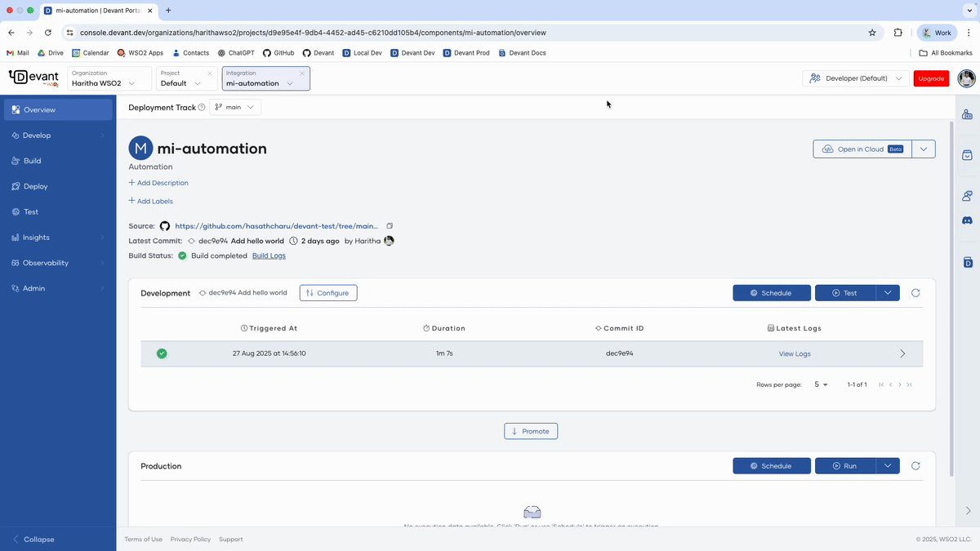Close the Project Default selector
The height and width of the screenshot is (551, 980).
[210, 73]
